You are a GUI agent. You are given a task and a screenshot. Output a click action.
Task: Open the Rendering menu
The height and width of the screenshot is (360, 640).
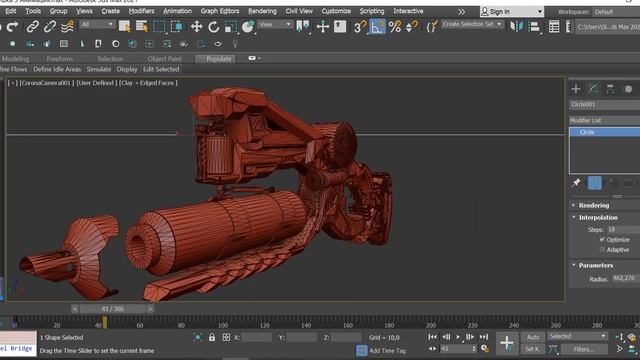click(x=262, y=11)
